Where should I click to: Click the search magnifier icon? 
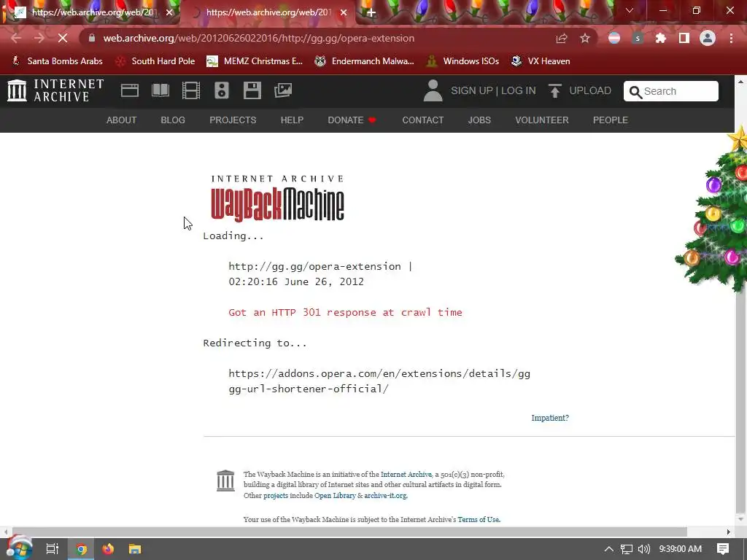point(635,92)
